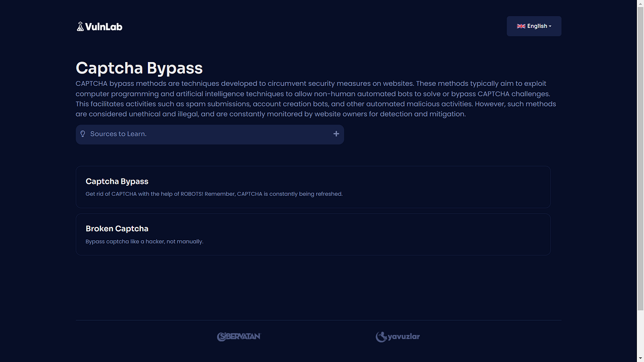Expand the Sources to Learn section
The image size is (644, 362).
pos(210,134)
